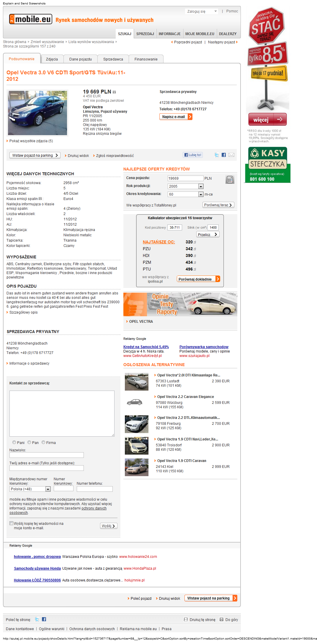This screenshot has height=644, width=317.
Task: Click the Lubię to! Facebook like button
Action: pos(193,155)
